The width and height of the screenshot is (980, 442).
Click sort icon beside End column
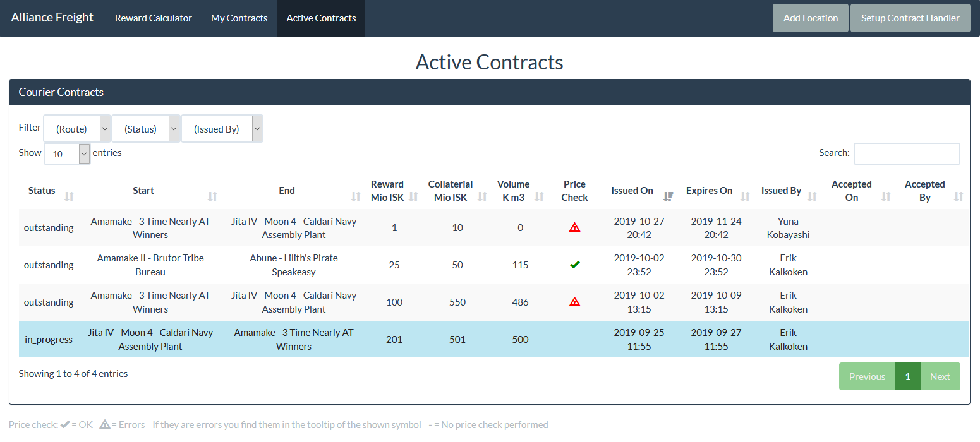point(356,197)
